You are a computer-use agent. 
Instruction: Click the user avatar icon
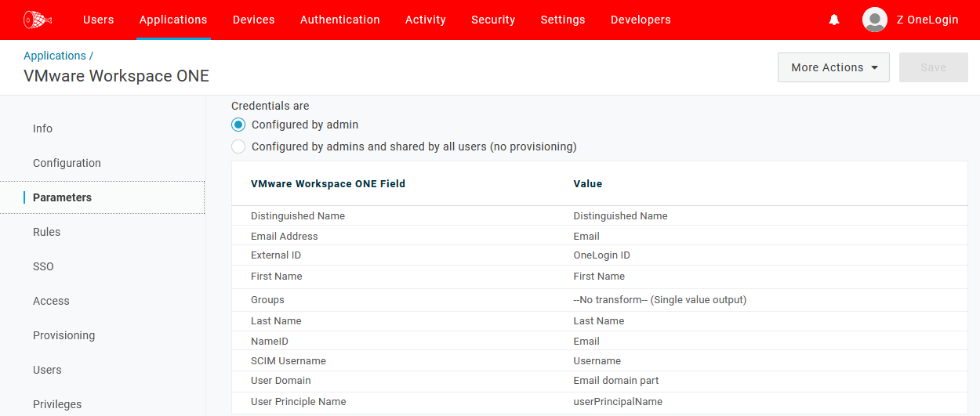click(x=874, y=20)
